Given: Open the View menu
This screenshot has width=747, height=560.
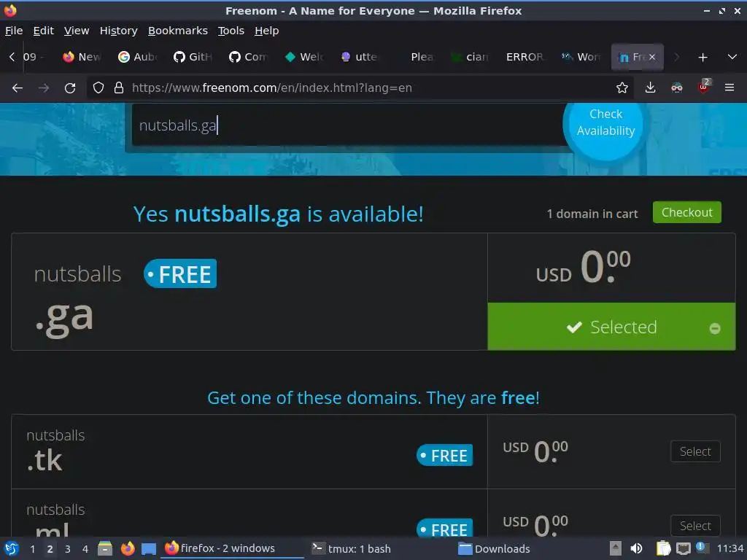Looking at the screenshot, I should coord(77,31).
